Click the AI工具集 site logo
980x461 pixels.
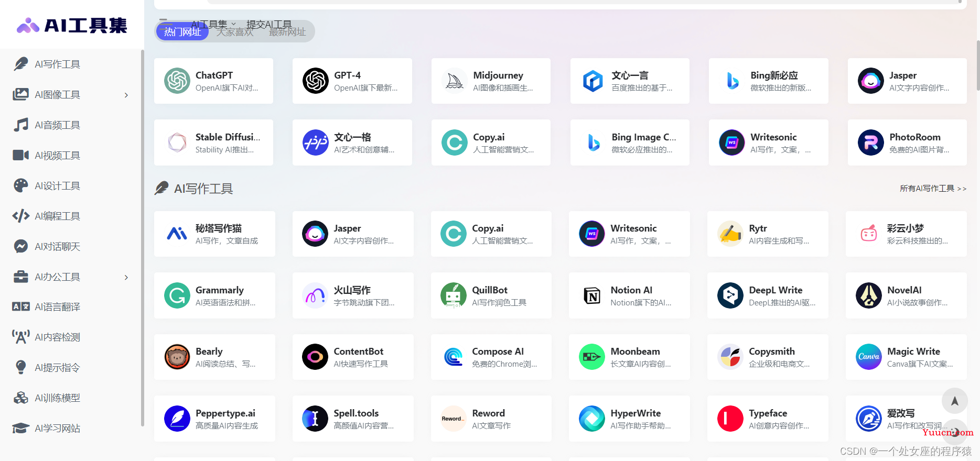(72, 25)
